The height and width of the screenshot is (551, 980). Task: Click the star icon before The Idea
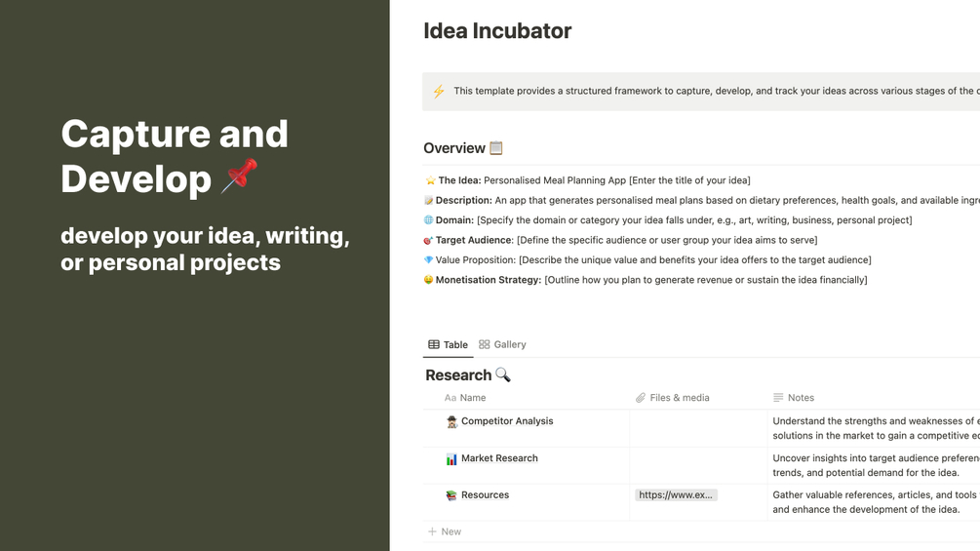(430, 180)
